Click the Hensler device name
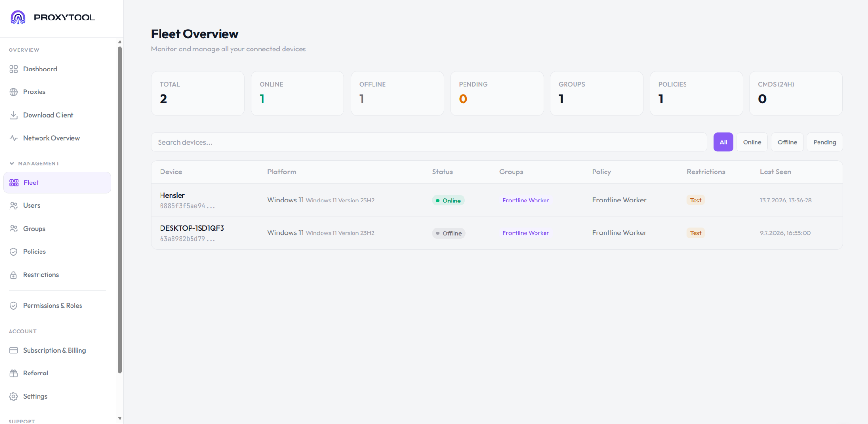868x424 pixels. [172, 195]
